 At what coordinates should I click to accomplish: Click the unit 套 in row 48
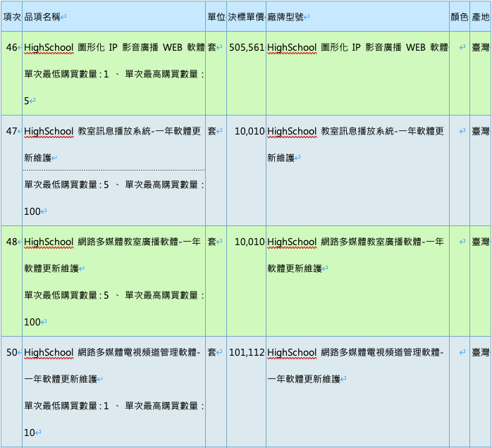(211, 242)
